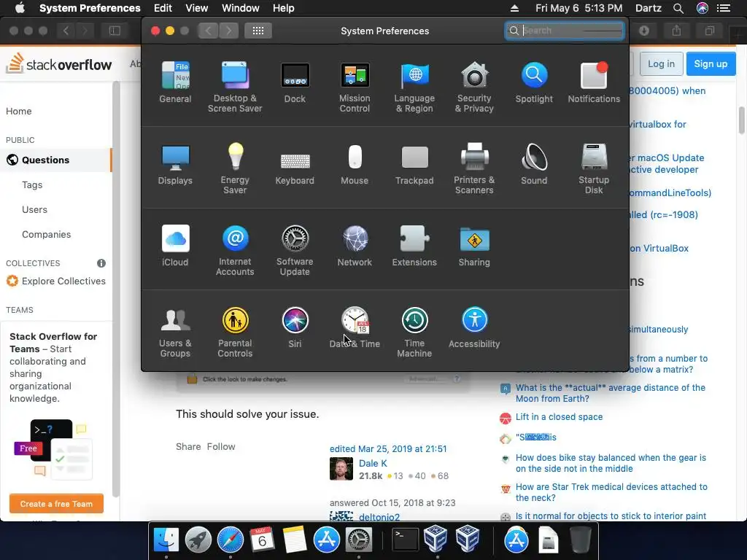Open the View menu
Viewport: 747px width, 560px height.
click(x=197, y=8)
